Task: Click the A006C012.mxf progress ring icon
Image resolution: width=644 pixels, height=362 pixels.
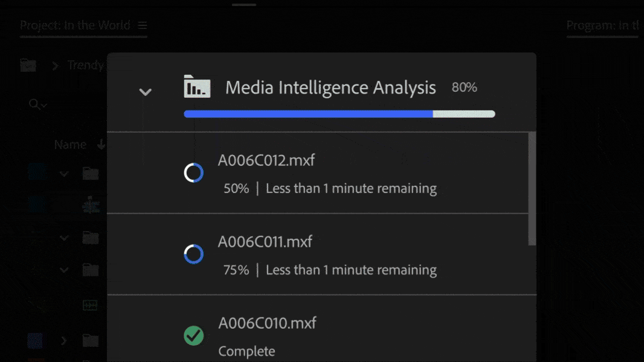Action: pos(193,173)
